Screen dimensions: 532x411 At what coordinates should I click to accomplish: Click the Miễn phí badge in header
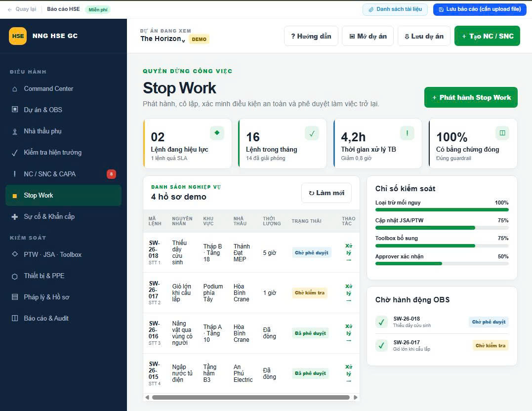pos(98,9)
